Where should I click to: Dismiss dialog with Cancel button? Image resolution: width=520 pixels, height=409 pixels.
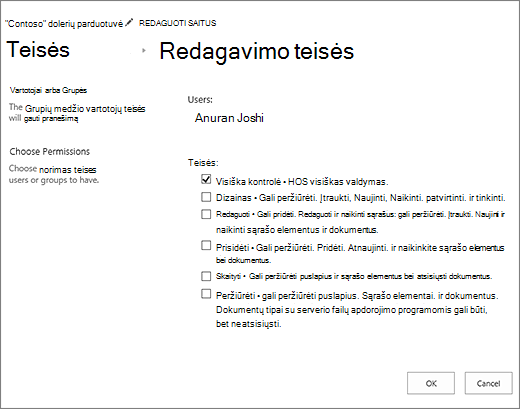[x=488, y=383]
